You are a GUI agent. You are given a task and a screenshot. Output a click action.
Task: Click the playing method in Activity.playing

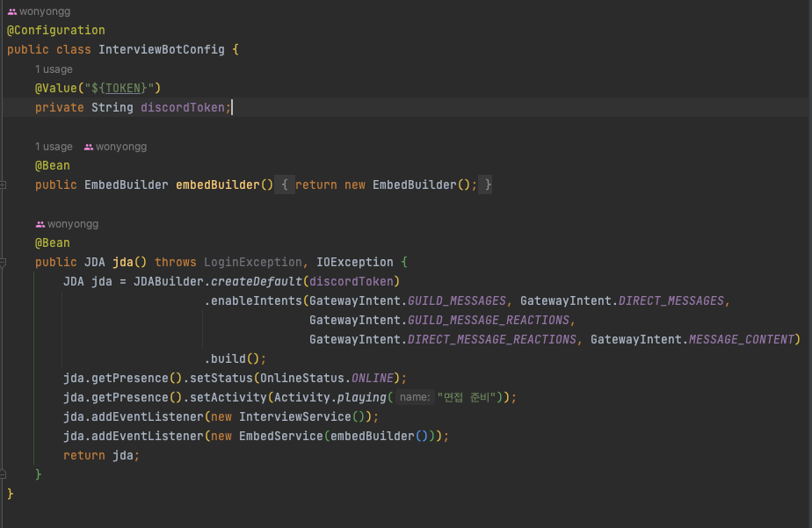[362, 398]
